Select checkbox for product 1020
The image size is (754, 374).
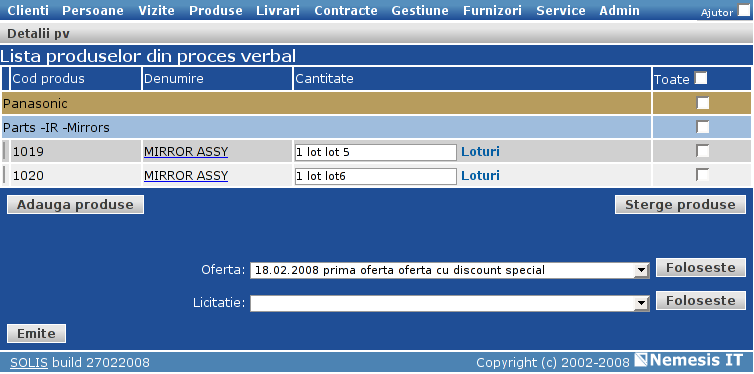(x=703, y=175)
